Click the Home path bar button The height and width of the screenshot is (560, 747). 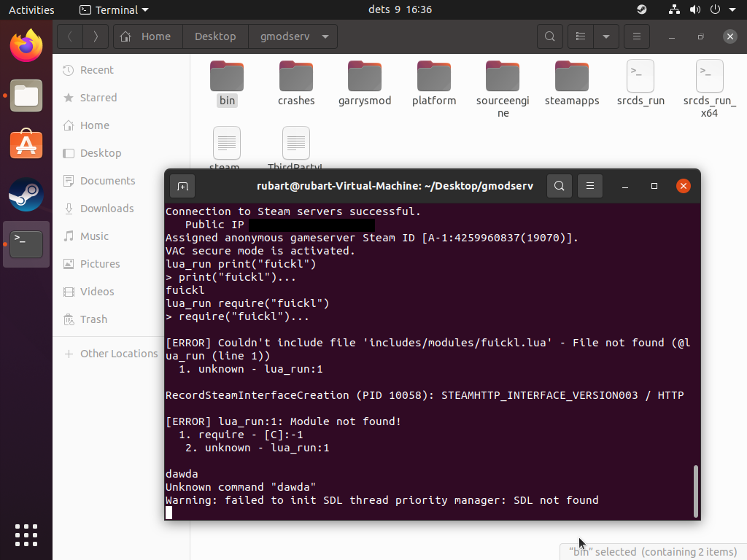coord(148,36)
